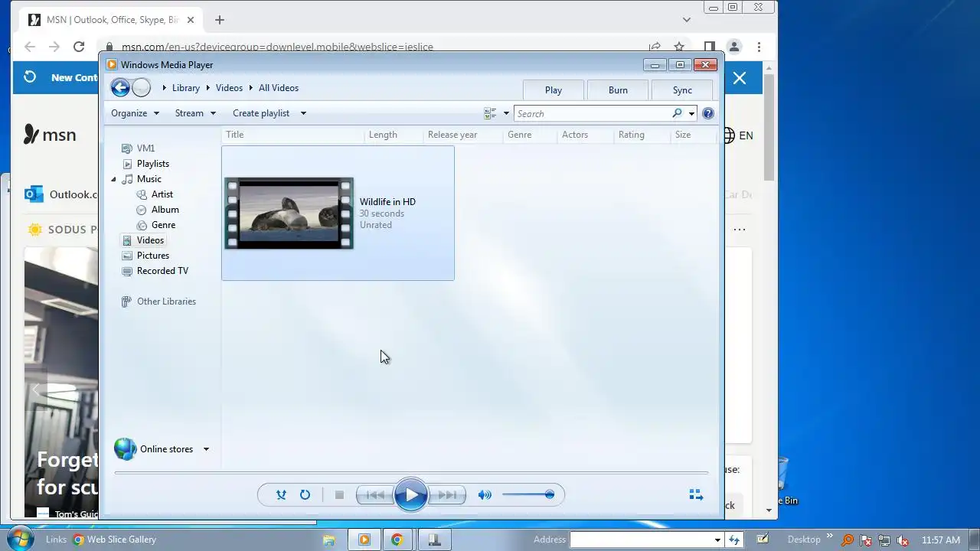
Task: Click the Online stores button
Action: click(154, 449)
